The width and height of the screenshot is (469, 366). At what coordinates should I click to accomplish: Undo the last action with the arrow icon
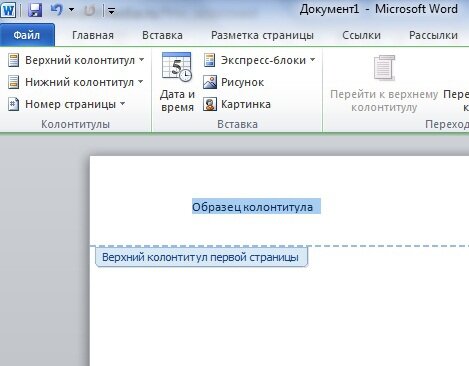coord(57,10)
